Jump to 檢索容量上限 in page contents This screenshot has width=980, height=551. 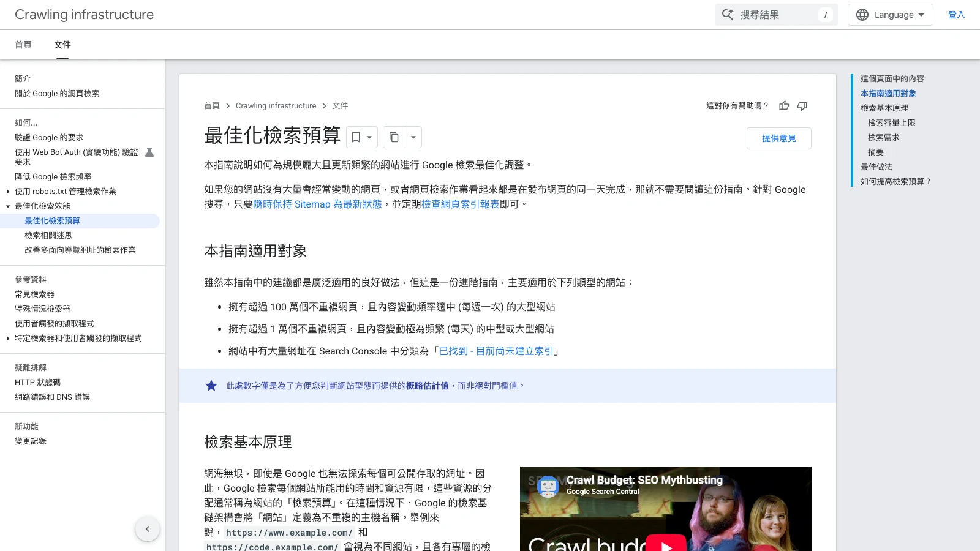(892, 123)
